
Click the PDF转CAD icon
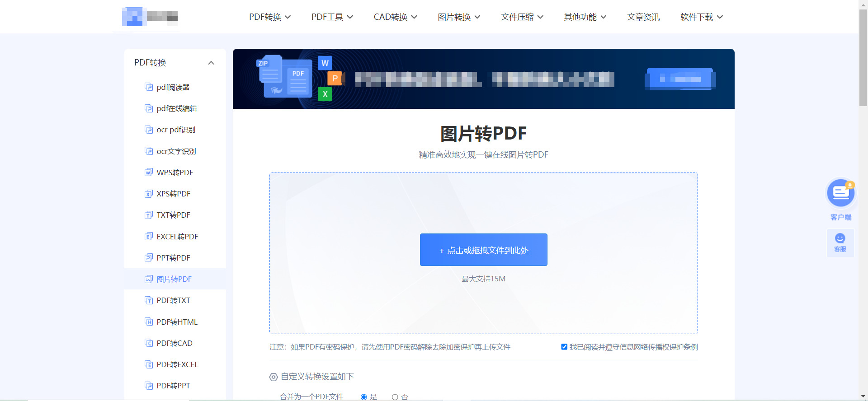(149, 343)
